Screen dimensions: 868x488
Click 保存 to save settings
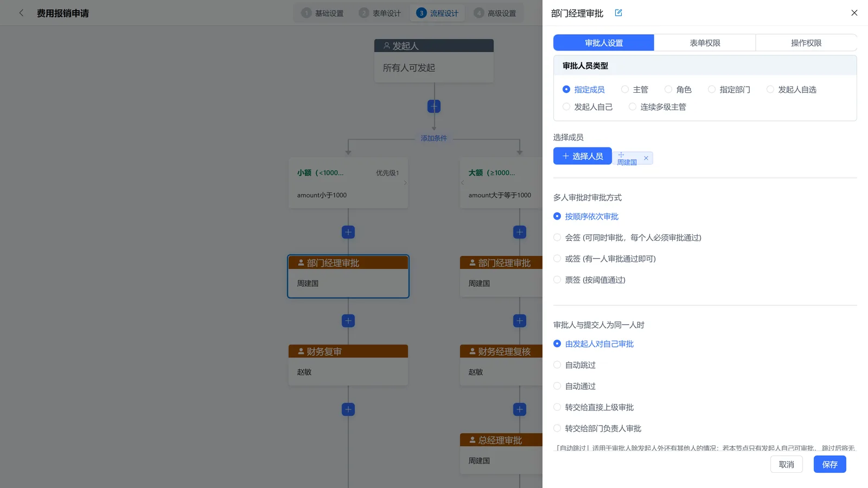(830, 464)
